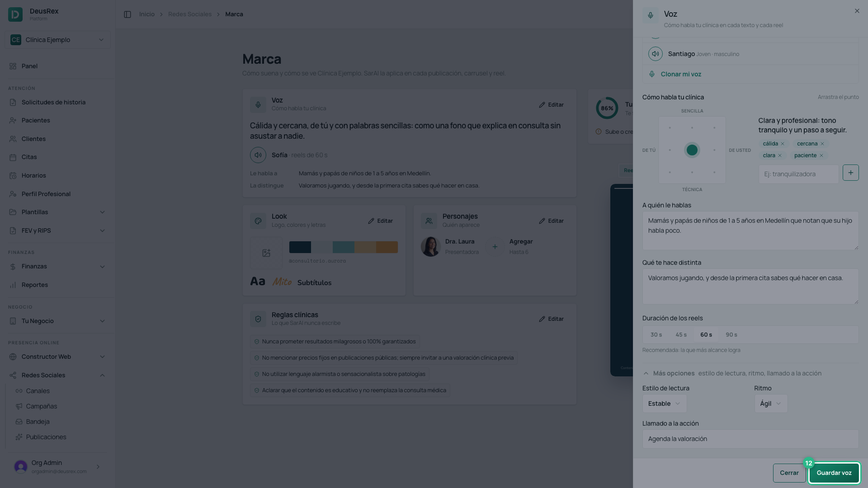Open Publicaciones page
The image size is (868, 488).
(46, 437)
